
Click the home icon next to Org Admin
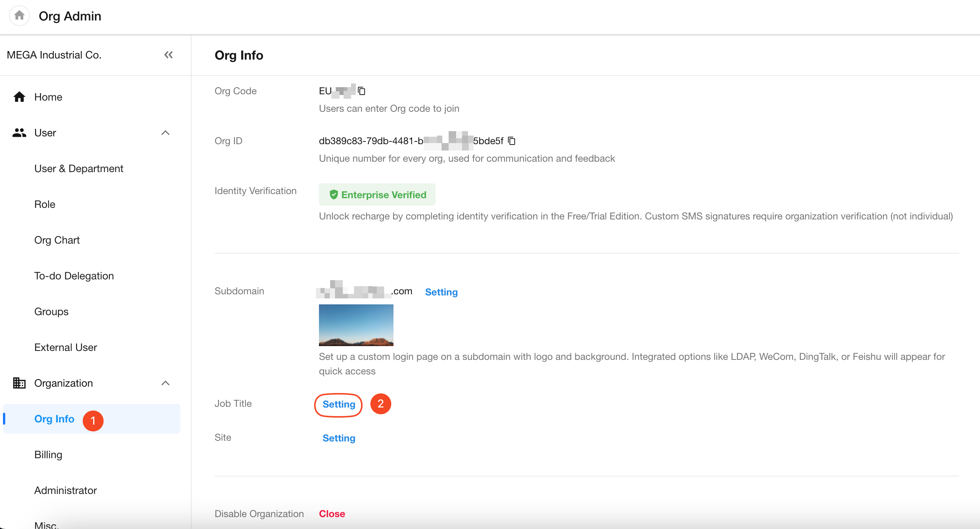(19, 16)
